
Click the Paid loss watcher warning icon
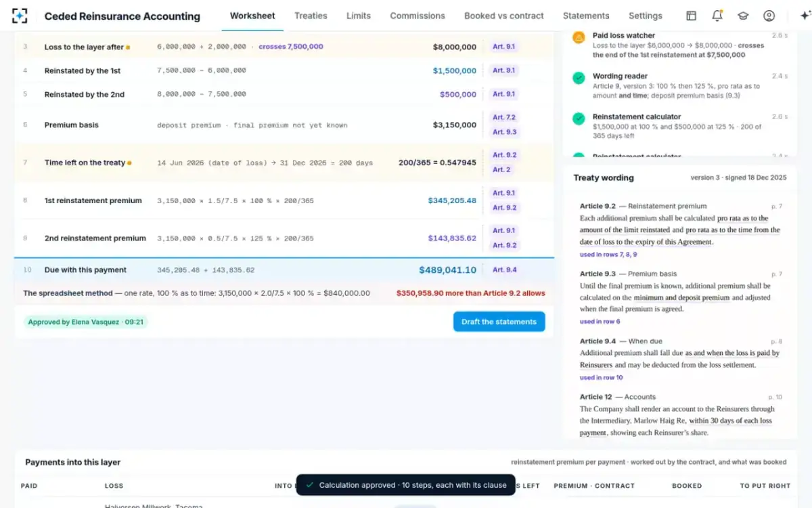click(579, 38)
